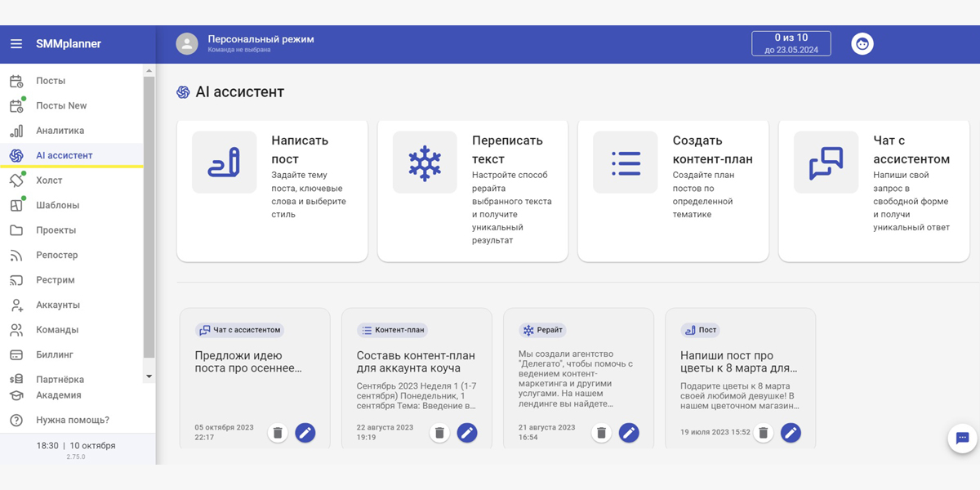
Task: Click the Аккаунты add-person icon
Action: pyautogui.click(x=16, y=305)
